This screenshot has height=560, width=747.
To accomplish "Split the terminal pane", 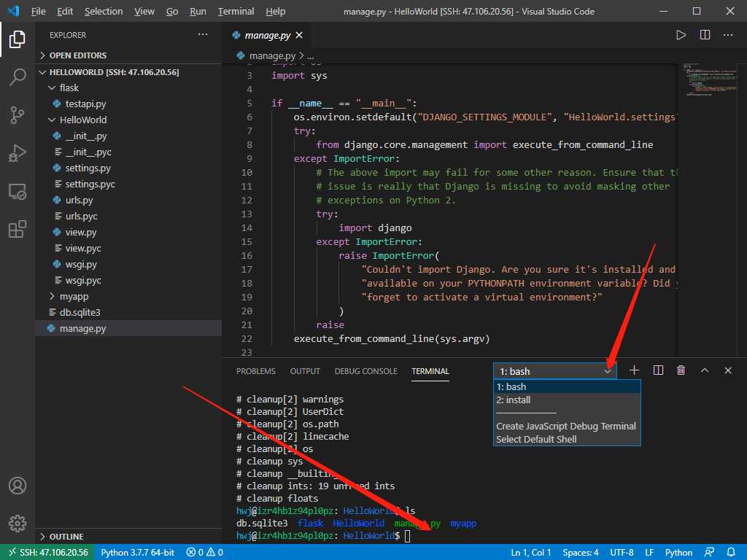I will (x=659, y=370).
